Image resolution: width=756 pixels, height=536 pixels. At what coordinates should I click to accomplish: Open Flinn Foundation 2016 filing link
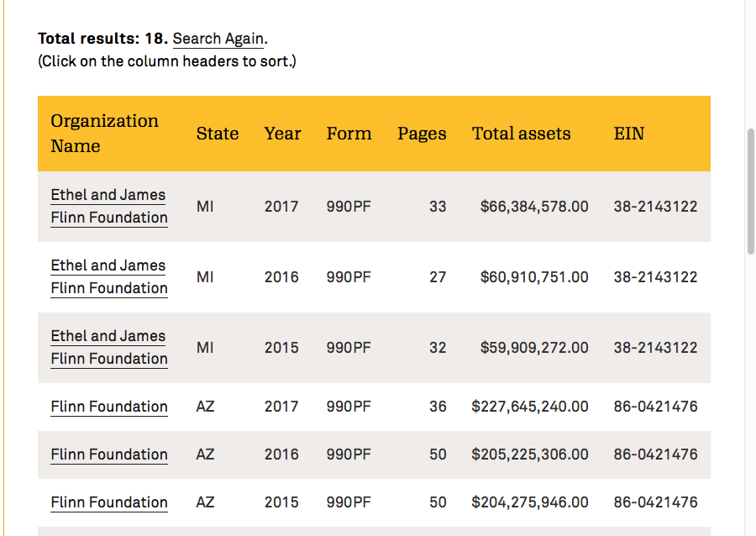click(109, 455)
